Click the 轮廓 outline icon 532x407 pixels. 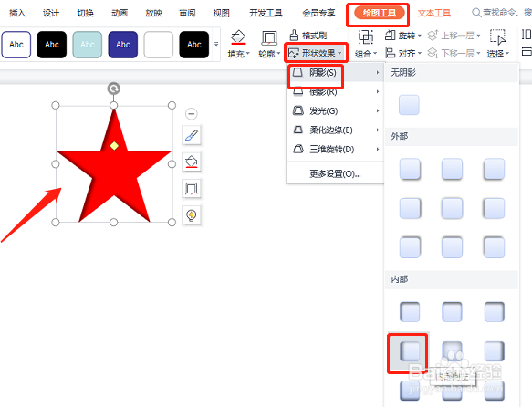click(x=269, y=37)
